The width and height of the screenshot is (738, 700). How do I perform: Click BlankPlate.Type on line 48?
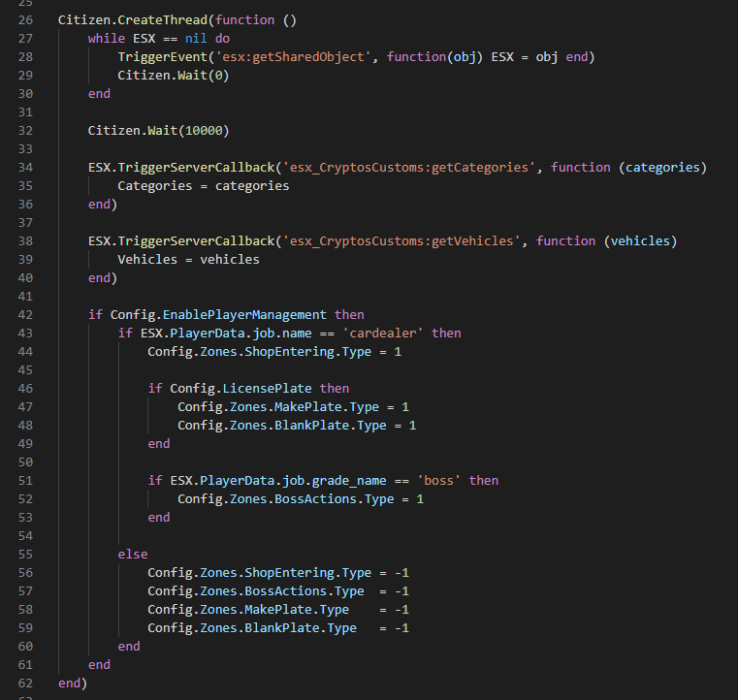(331, 426)
